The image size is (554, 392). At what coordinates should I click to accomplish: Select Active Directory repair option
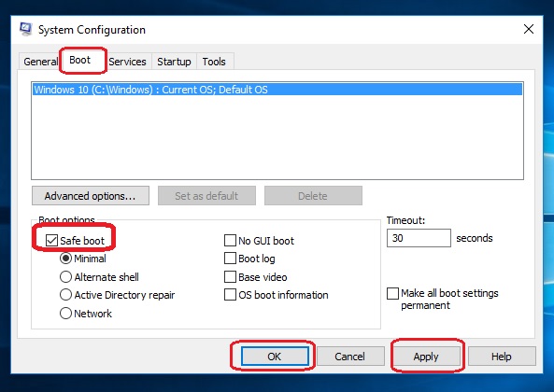[x=65, y=295]
